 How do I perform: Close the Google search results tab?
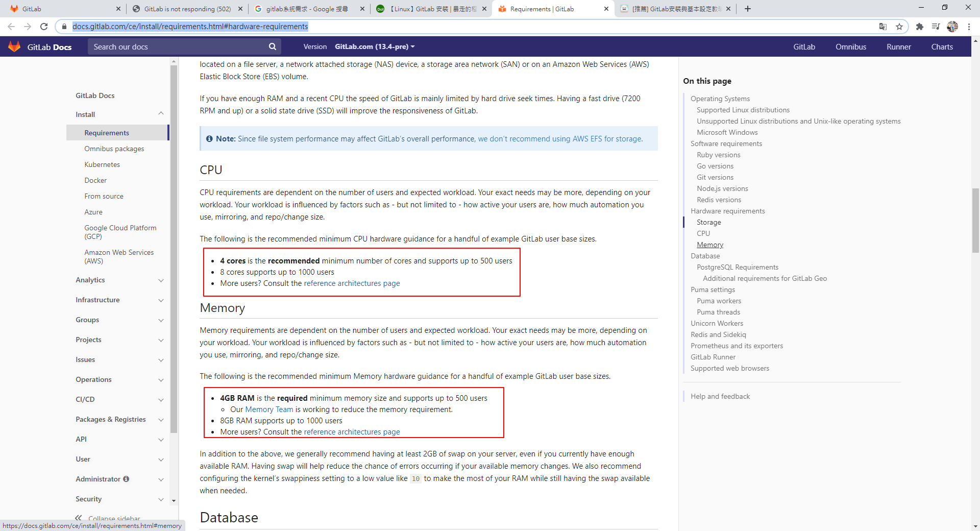(x=362, y=9)
